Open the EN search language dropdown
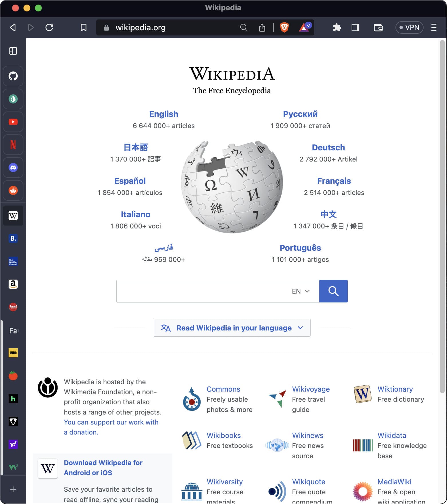Viewport: 447px width, 504px height. tap(301, 291)
